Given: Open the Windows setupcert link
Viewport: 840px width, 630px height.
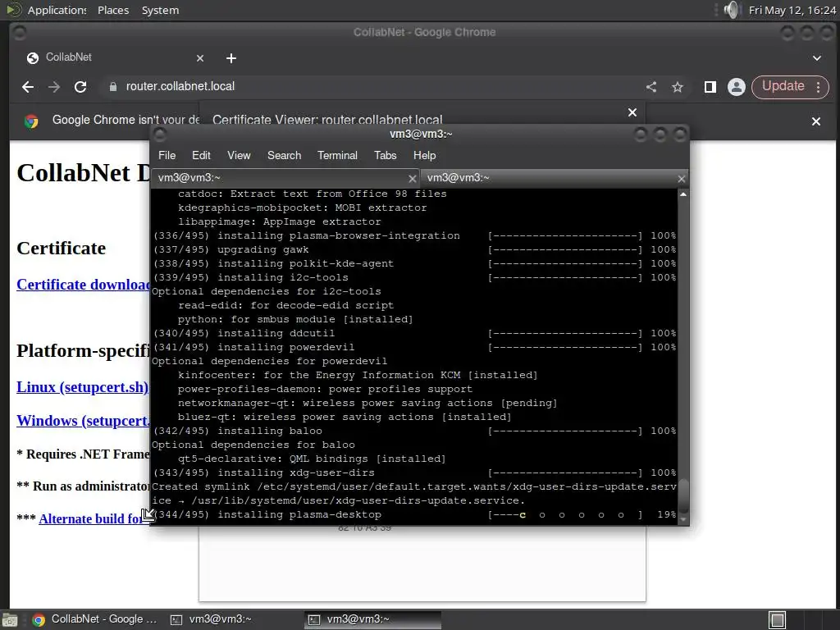Looking at the screenshot, I should 83,421.
